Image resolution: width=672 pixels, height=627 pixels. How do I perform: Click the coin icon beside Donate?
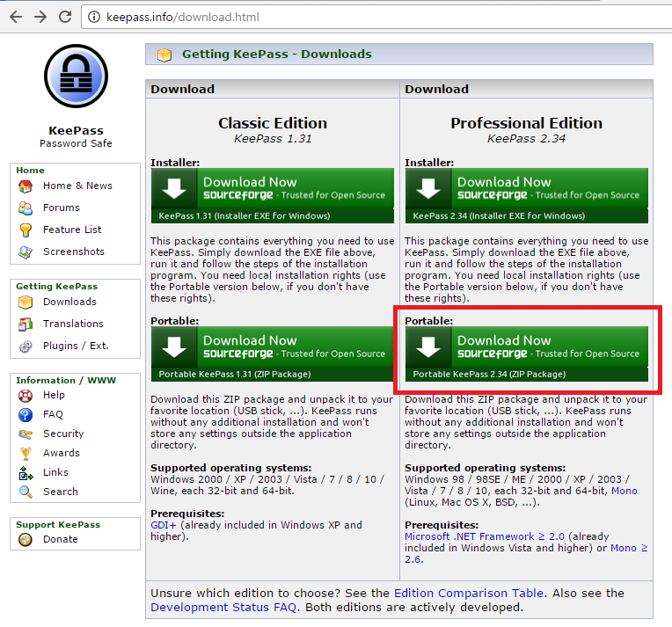click(x=26, y=540)
